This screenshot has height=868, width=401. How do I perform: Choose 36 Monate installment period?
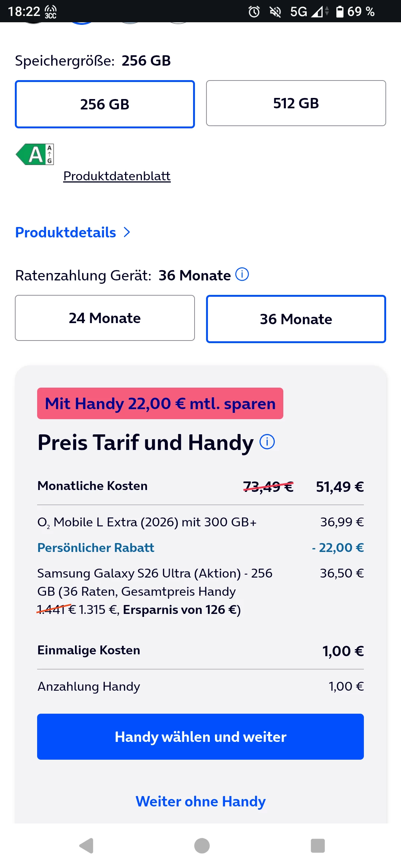point(296,319)
